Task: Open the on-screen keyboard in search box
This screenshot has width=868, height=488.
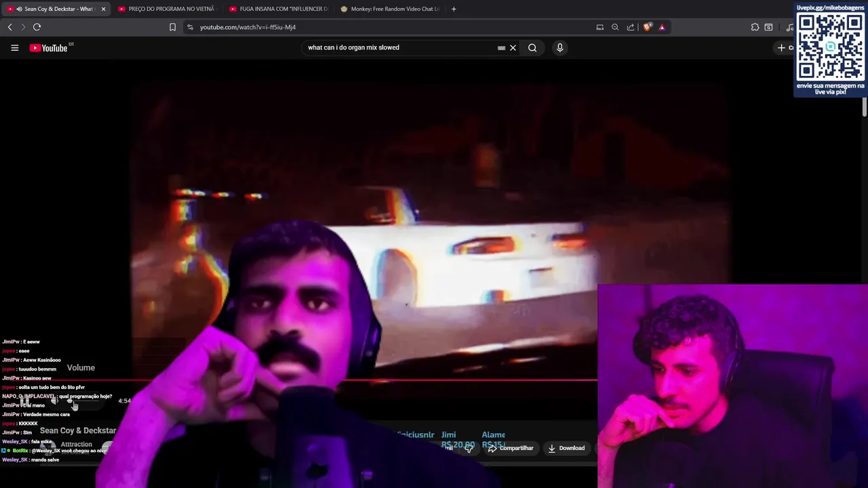Action: 501,47
